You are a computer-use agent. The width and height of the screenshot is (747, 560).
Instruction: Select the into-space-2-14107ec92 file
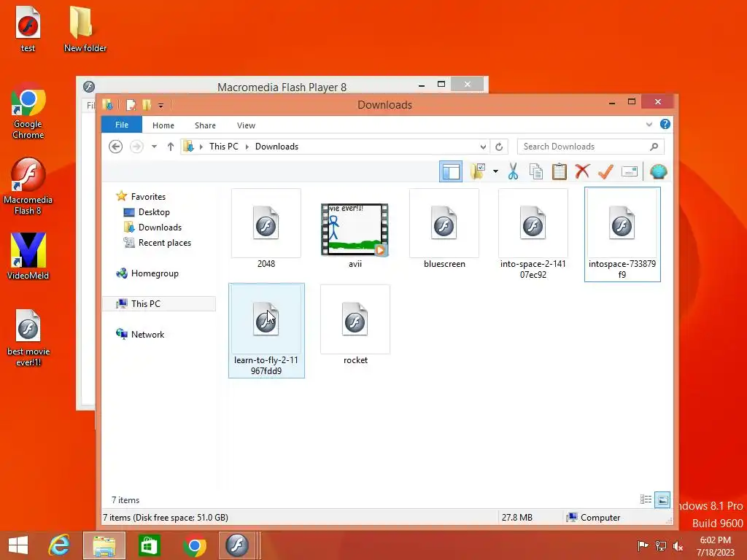(x=533, y=234)
